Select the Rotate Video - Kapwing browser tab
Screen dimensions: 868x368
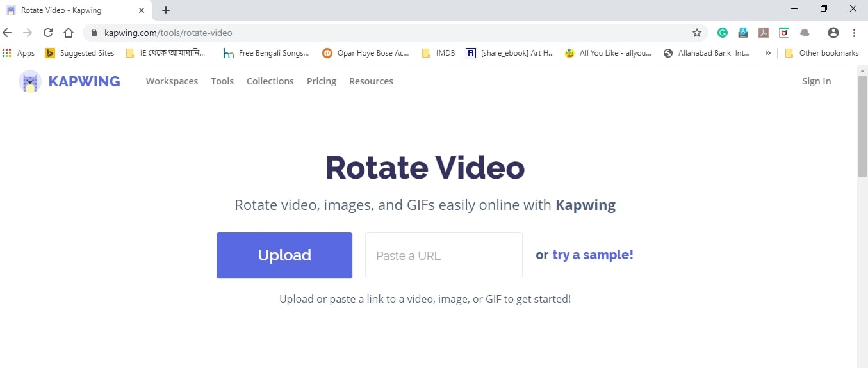click(76, 10)
